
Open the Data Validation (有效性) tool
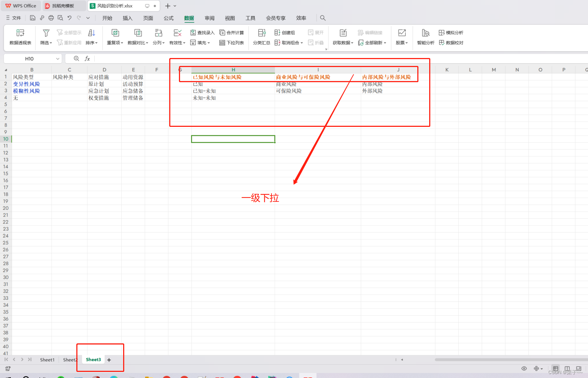[177, 37]
